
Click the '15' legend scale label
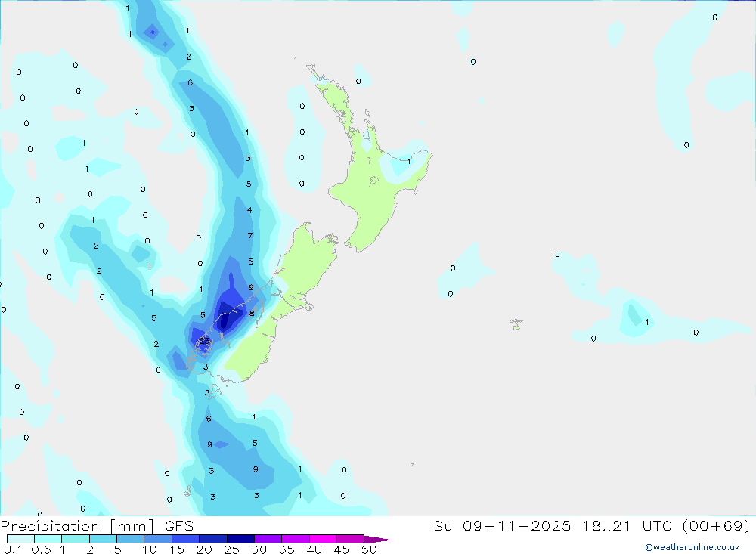coord(177,549)
